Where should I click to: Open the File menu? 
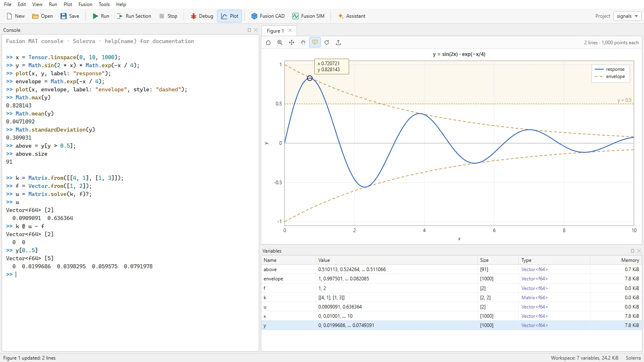pos(8,4)
